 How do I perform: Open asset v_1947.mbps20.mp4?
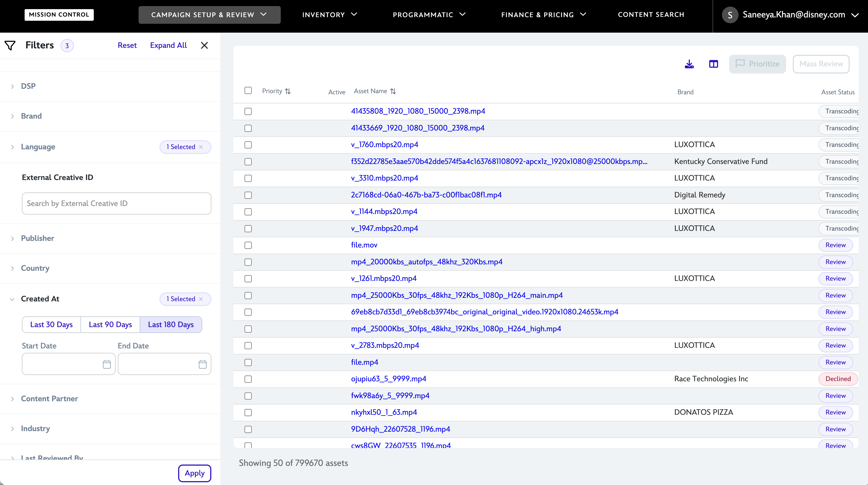coord(384,228)
